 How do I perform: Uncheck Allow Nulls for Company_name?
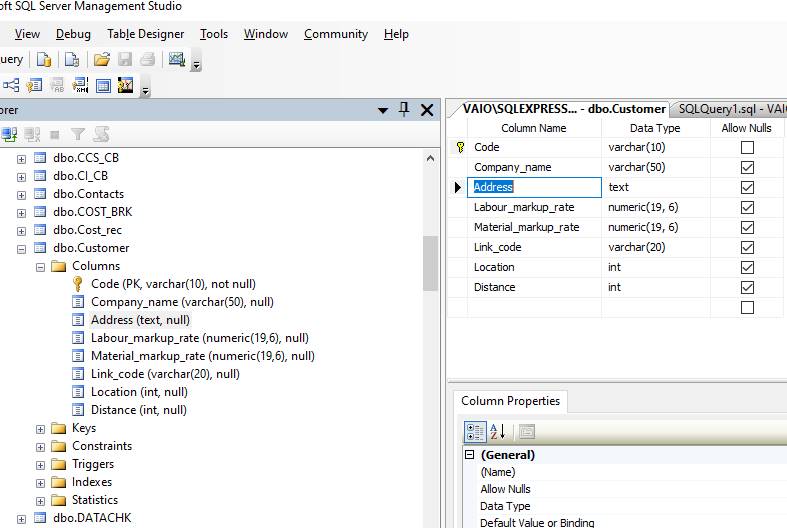pos(747,167)
